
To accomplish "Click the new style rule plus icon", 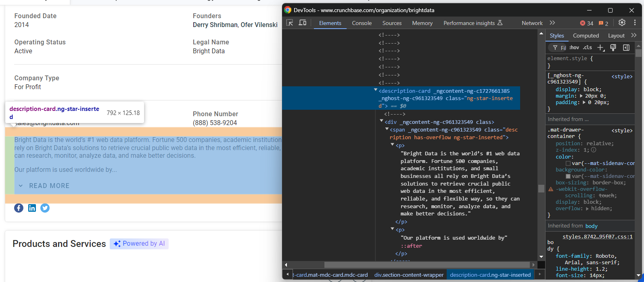I will (x=600, y=48).
